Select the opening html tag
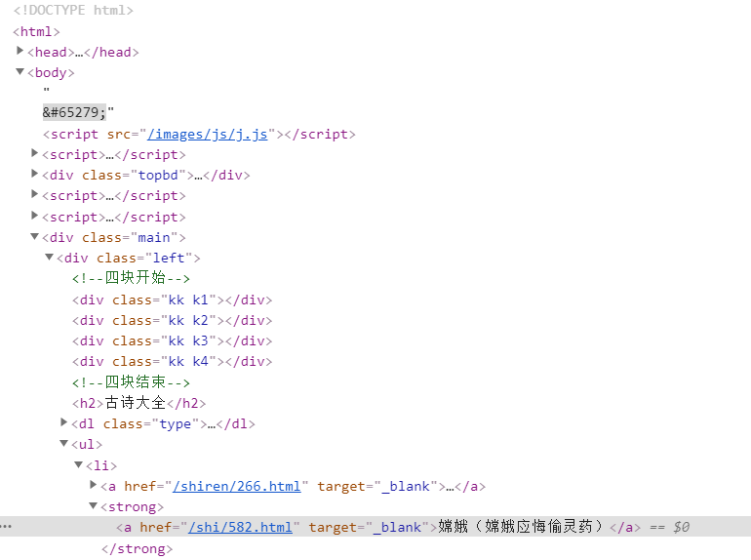 [36, 31]
